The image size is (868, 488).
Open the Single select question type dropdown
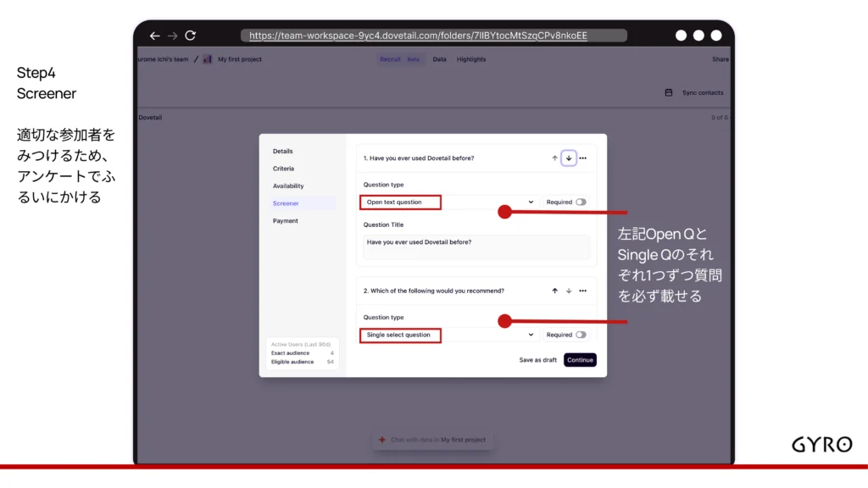(x=449, y=335)
